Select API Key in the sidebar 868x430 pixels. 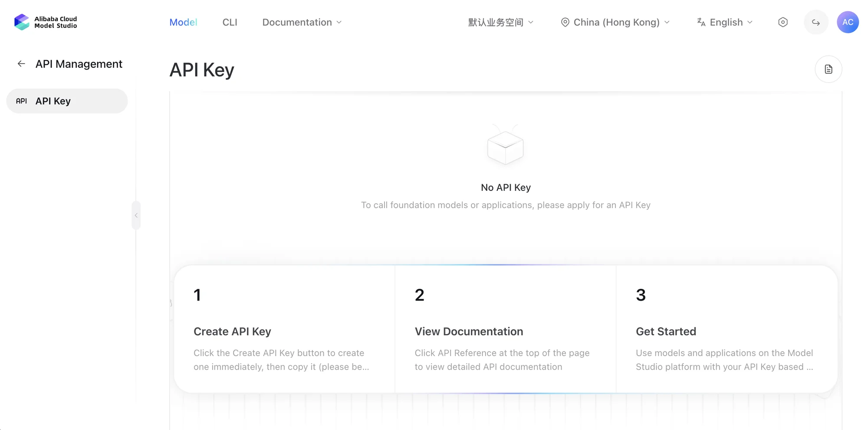[67, 101]
